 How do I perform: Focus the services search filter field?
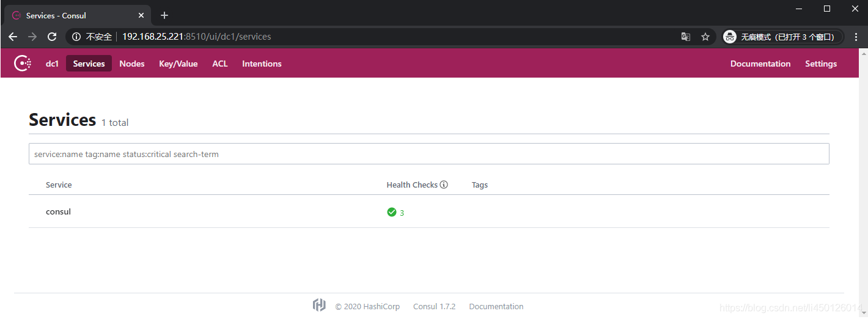click(429, 154)
